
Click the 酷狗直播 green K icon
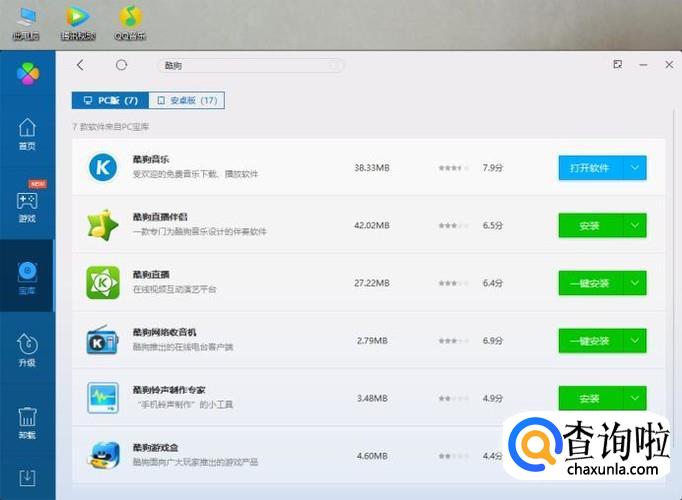[x=103, y=283]
